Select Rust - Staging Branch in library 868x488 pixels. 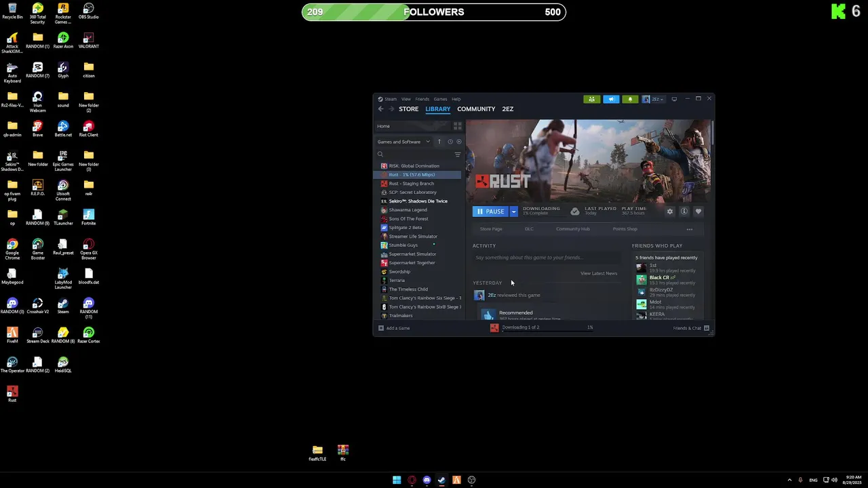coord(418,184)
